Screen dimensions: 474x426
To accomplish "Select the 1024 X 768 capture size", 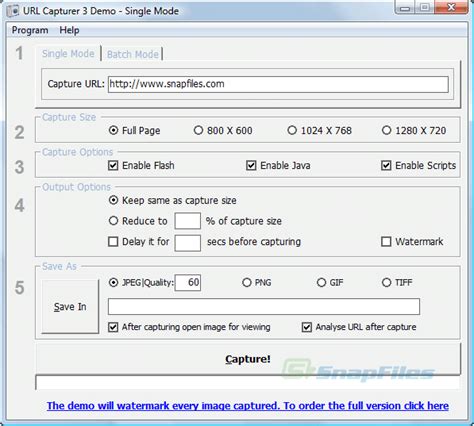I will (320, 130).
